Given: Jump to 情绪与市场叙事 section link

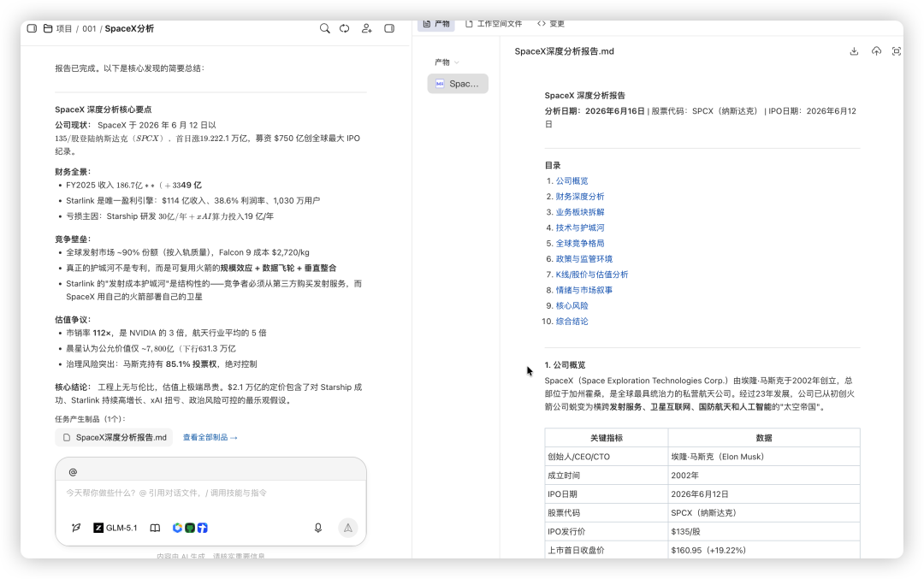Looking at the screenshot, I should coord(584,291).
